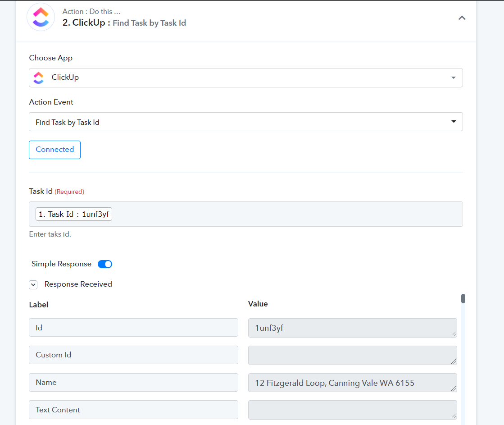
Task: Select the '1. Task Id : 1unf3yf' tag
Action: [x=73, y=214]
